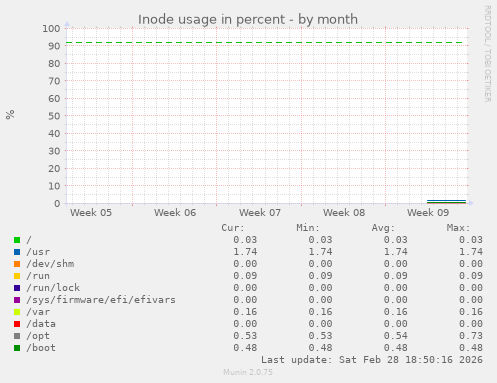Click the Cur: column header
The width and height of the screenshot is (497, 383).
pos(233,228)
